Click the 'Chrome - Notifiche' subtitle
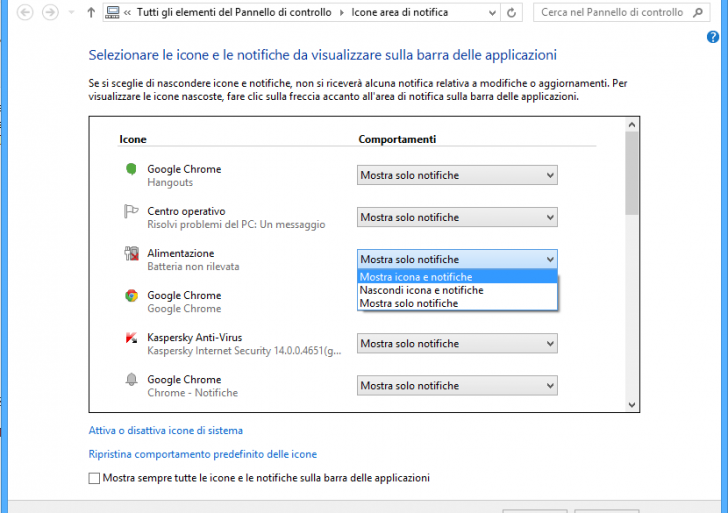The image size is (728, 513). tap(193, 393)
